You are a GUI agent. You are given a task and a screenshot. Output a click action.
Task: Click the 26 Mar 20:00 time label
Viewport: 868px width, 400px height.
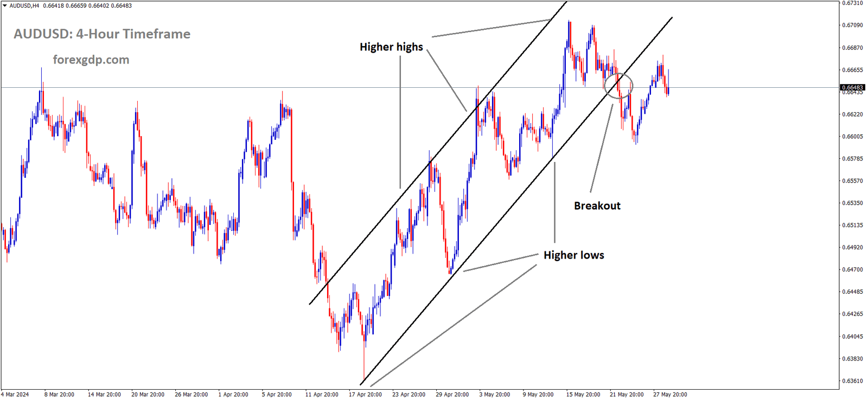pyautogui.click(x=191, y=395)
